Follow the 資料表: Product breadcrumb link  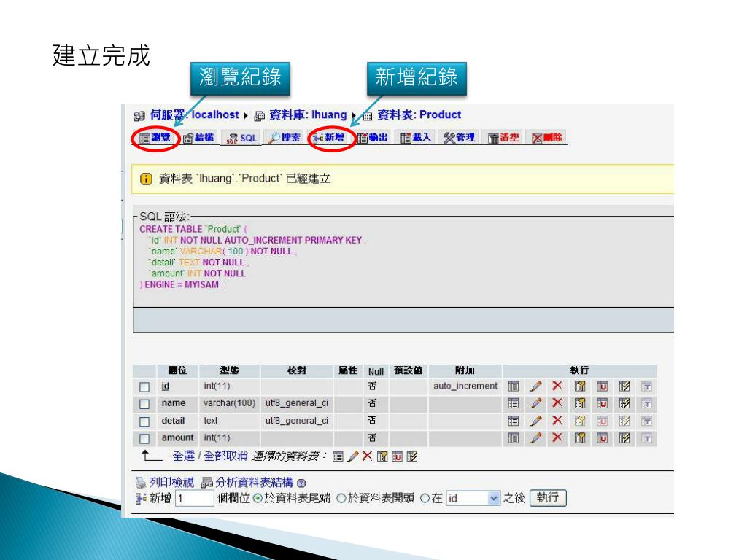[x=419, y=114]
